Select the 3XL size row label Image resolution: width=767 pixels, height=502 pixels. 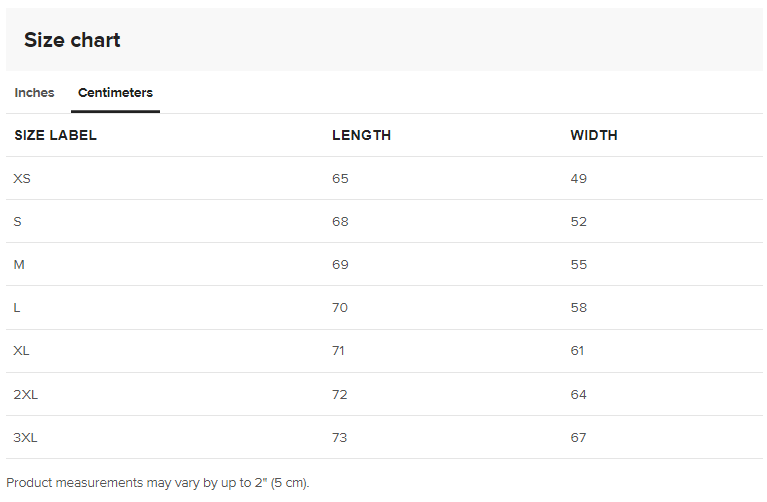click(25, 437)
